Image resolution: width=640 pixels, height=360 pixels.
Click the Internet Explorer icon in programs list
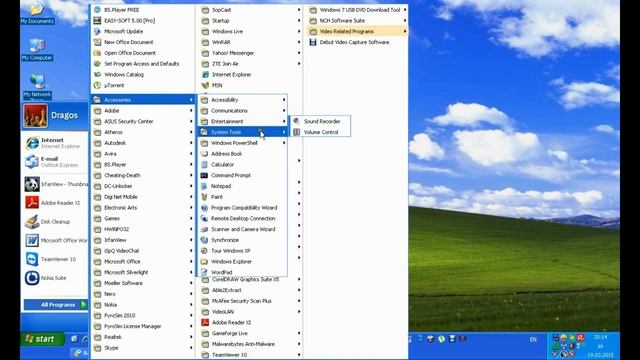tap(205, 75)
